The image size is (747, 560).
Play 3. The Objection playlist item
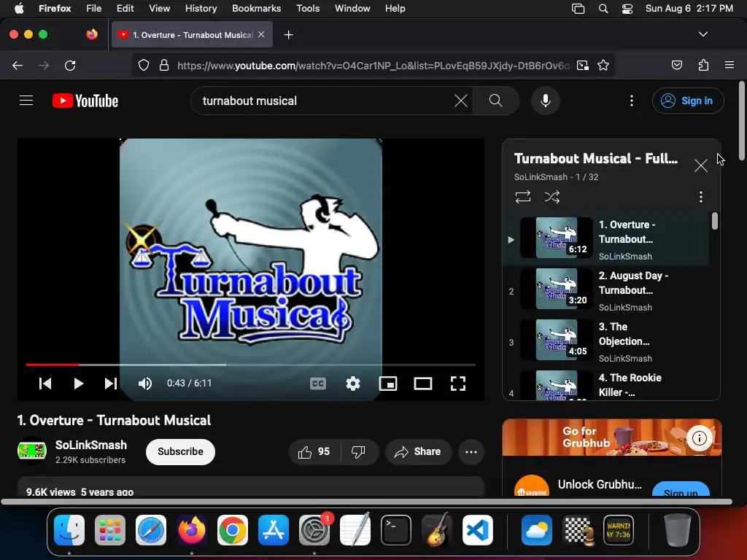pos(606,341)
